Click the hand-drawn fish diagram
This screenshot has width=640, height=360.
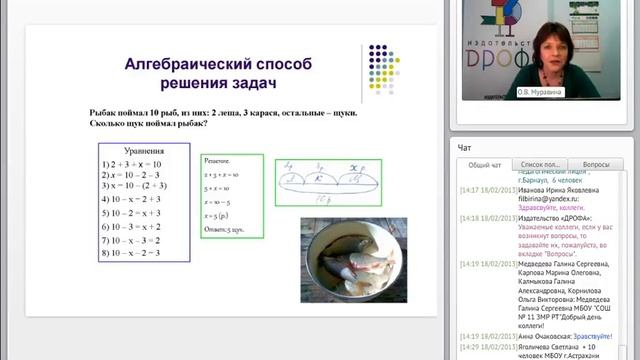(329, 182)
